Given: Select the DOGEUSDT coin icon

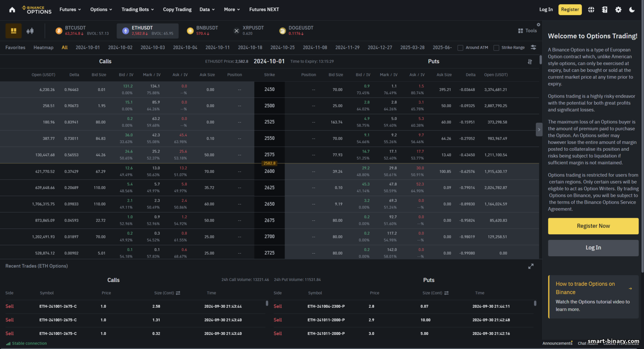Looking at the screenshot, I should (283, 31).
